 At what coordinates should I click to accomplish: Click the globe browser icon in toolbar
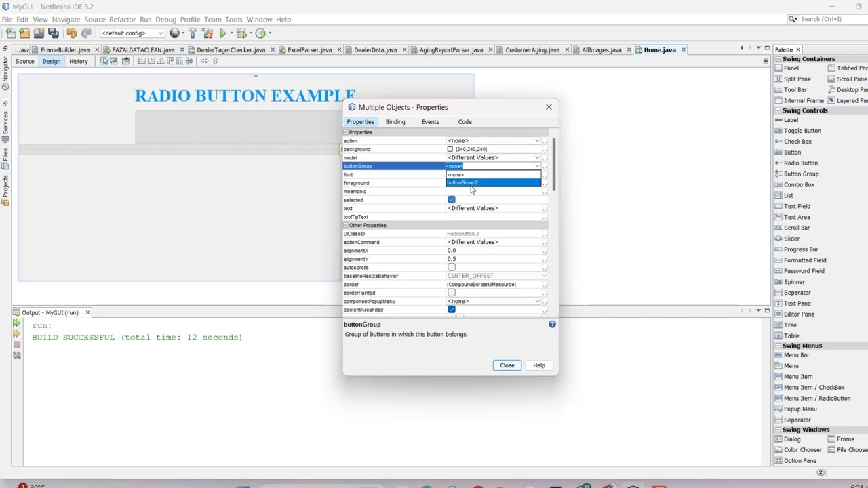tap(175, 33)
